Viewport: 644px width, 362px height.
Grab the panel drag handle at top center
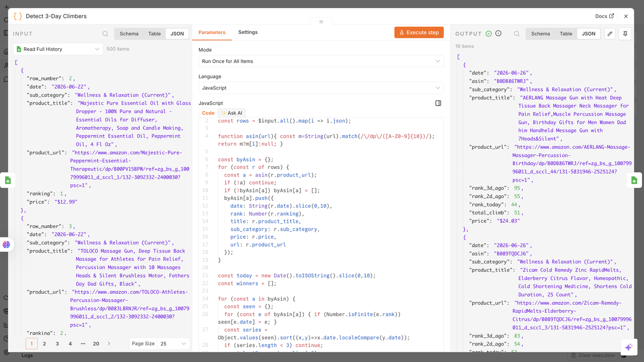point(321,22)
